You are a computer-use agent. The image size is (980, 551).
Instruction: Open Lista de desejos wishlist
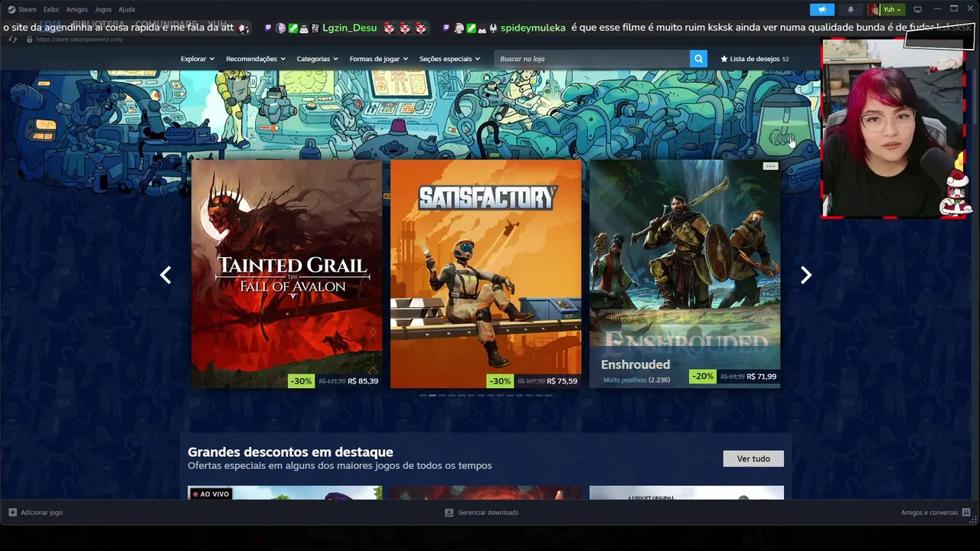(755, 59)
